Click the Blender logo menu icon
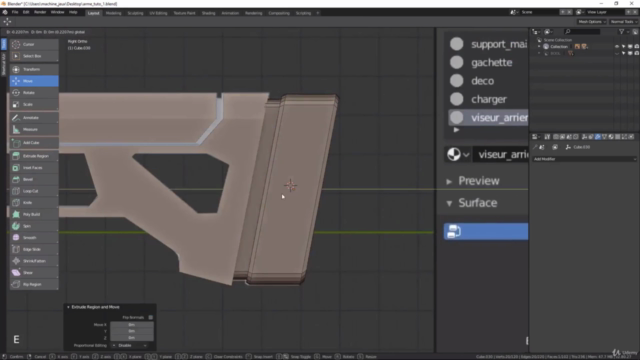 [x=5, y=13]
